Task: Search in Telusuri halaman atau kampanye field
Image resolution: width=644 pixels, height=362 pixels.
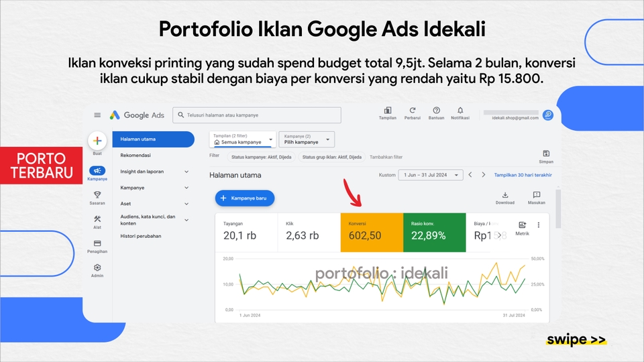Action: pyautogui.click(x=257, y=115)
